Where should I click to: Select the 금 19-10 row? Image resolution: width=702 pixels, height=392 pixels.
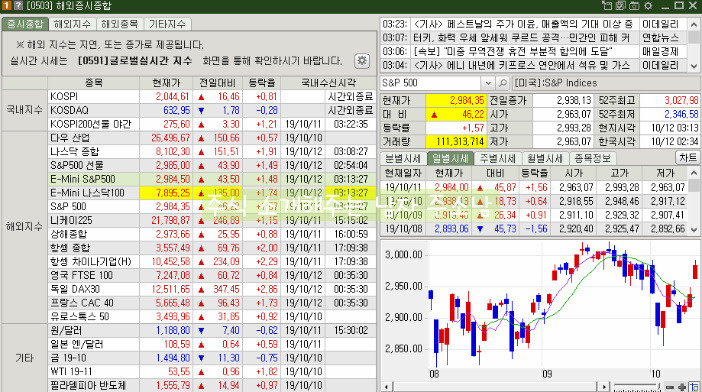click(x=212, y=358)
